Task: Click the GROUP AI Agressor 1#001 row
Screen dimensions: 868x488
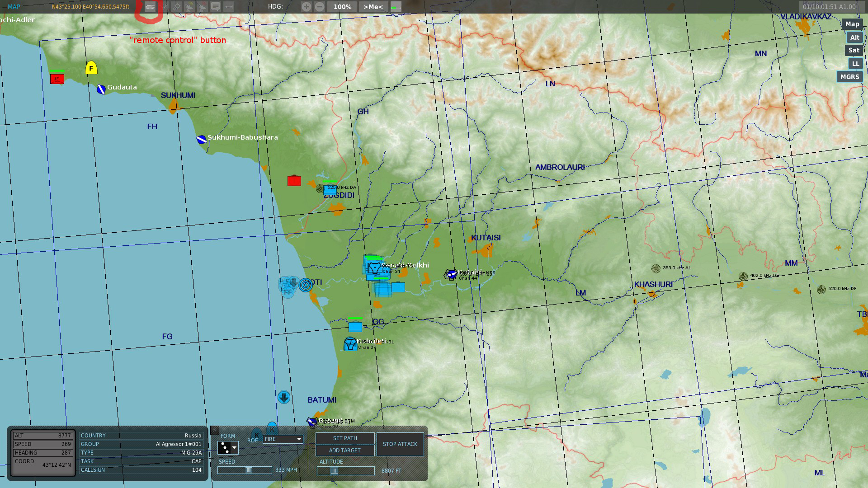Action: [x=141, y=444]
